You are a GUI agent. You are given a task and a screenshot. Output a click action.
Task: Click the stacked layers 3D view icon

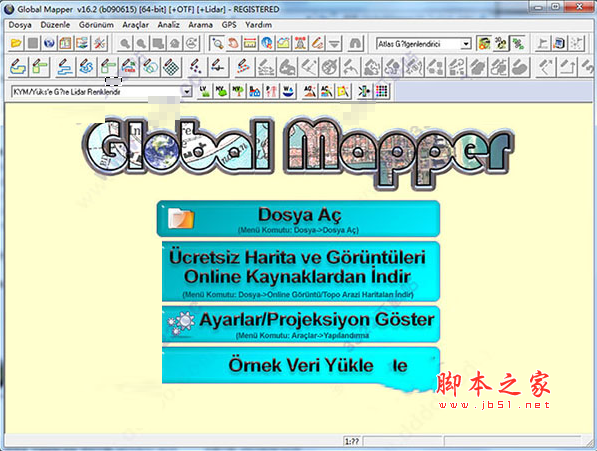tap(82, 43)
